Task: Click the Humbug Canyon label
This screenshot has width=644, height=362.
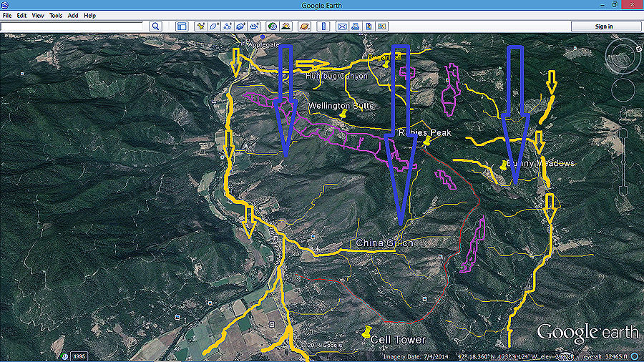Action: point(336,76)
